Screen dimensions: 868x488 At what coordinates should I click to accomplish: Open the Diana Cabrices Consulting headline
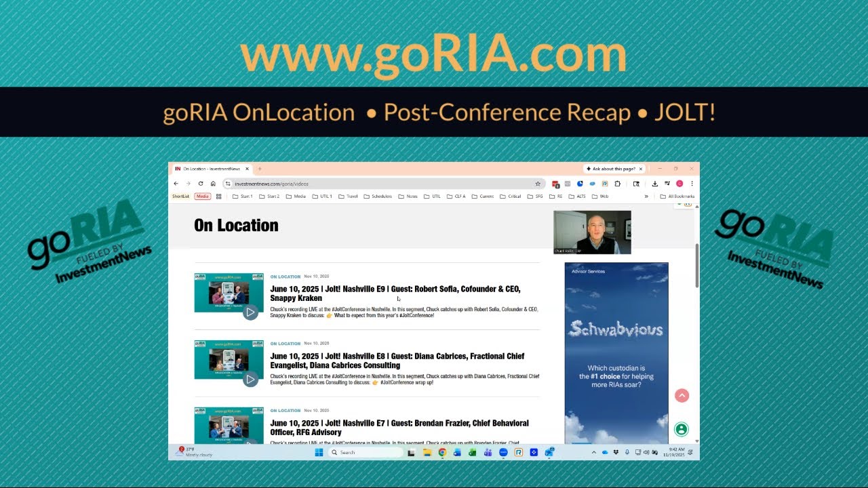click(x=397, y=361)
